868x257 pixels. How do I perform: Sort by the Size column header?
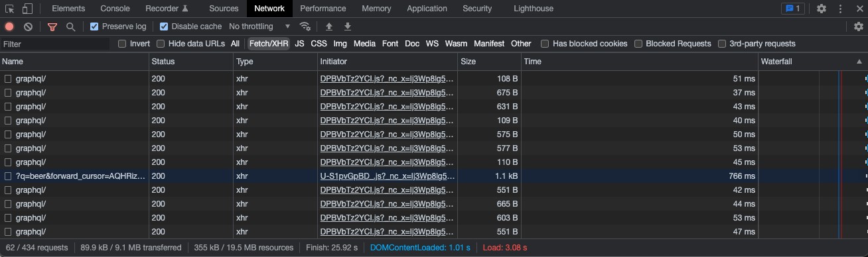tap(489, 62)
